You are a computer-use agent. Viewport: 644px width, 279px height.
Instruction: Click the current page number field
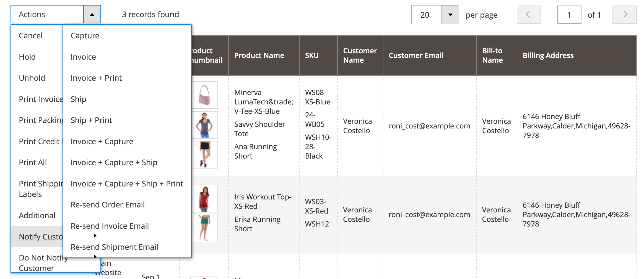pyautogui.click(x=569, y=15)
